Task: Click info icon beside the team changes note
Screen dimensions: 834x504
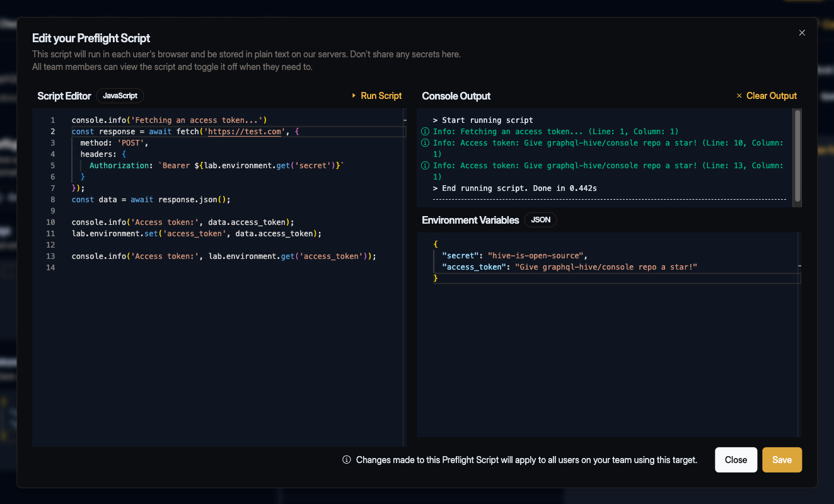Action: click(346, 460)
